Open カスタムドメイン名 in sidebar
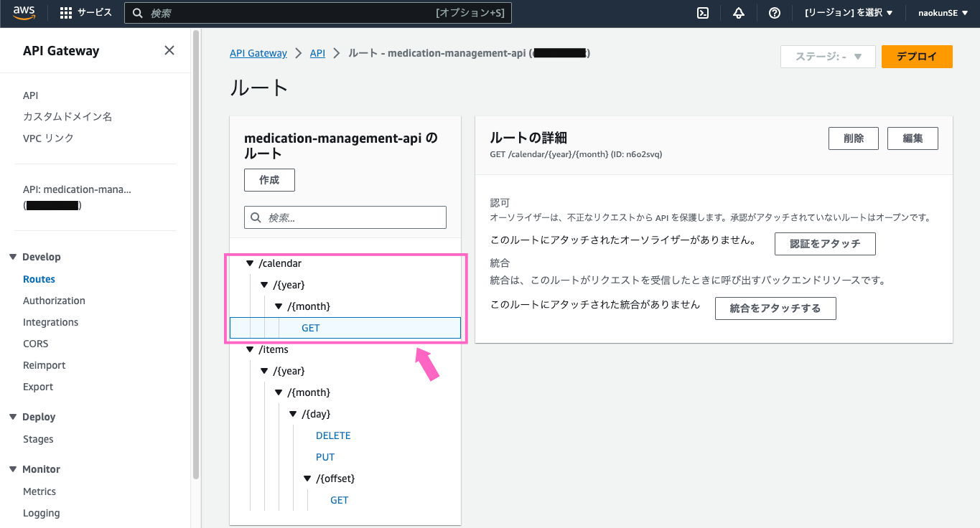Viewport: 980px width, 528px height. click(67, 116)
